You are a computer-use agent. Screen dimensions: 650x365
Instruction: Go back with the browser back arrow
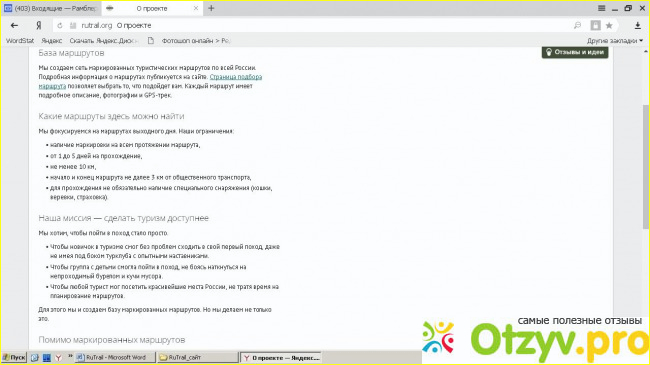pos(15,26)
